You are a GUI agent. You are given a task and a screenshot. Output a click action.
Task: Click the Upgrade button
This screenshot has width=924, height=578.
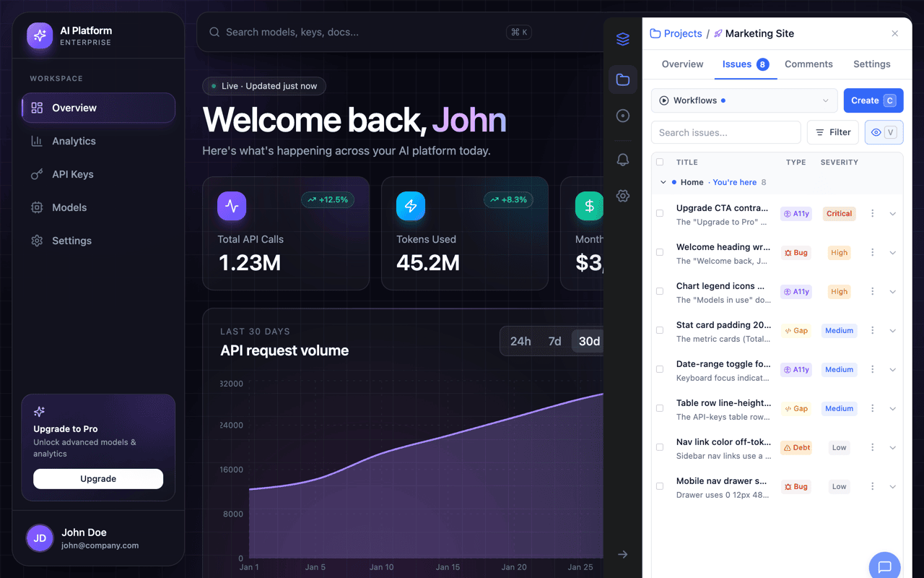click(98, 479)
